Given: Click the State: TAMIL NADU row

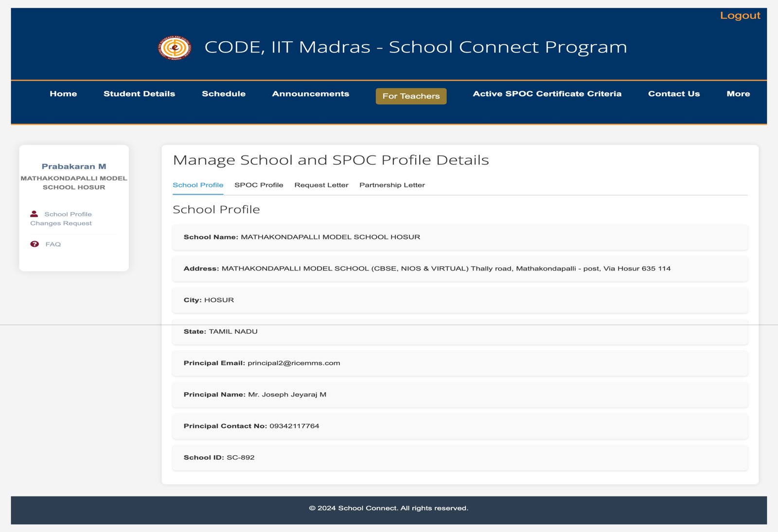Looking at the screenshot, I should tap(460, 332).
